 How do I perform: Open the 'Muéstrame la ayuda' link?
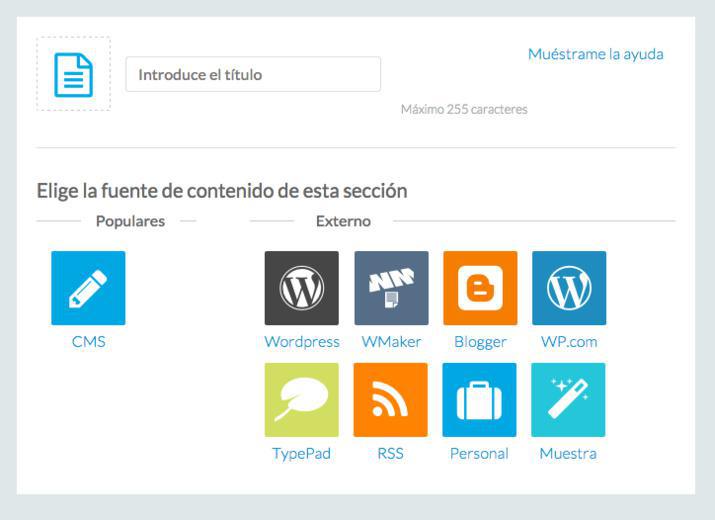point(595,54)
